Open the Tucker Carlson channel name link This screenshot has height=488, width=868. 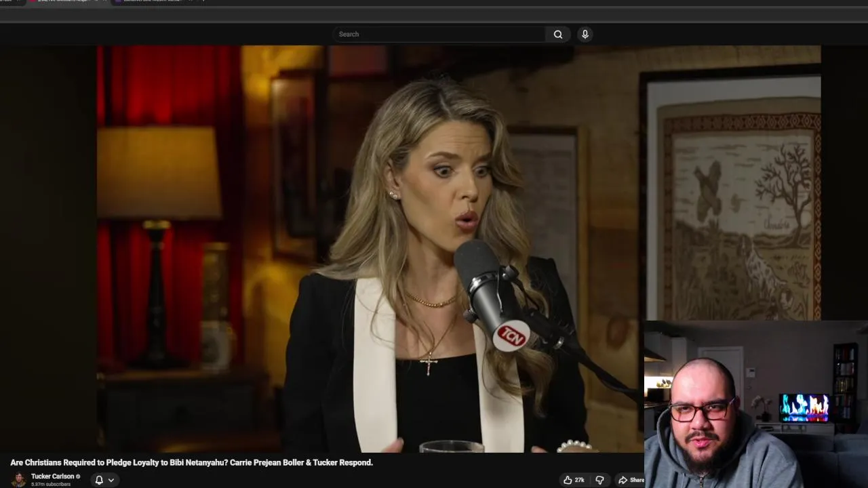click(52, 476)
